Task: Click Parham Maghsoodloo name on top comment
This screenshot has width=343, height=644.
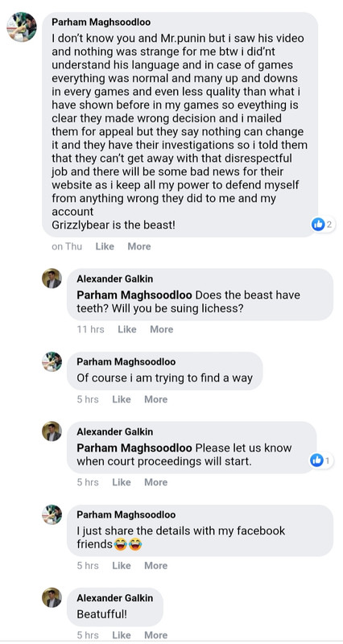Action: click(x=101, y=23)
